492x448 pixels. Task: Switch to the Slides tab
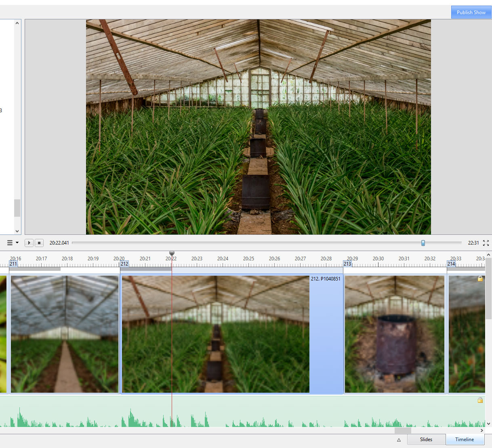(x=426, y=440)
